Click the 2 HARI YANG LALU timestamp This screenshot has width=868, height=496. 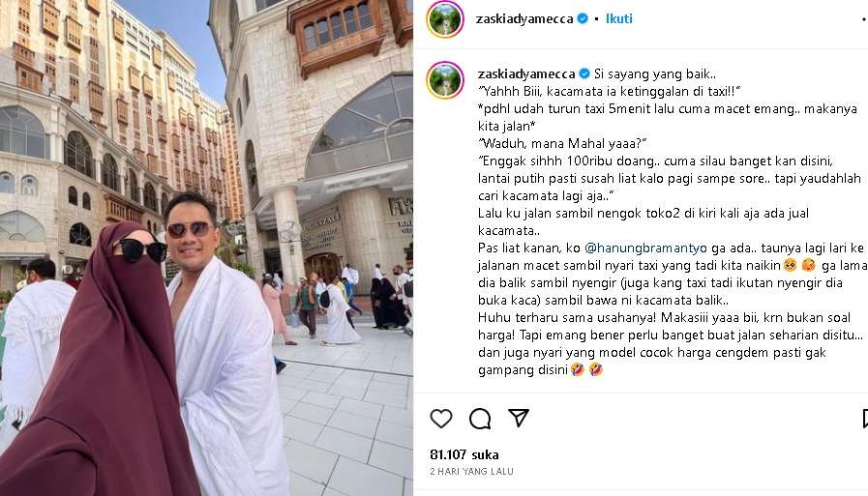coord(471,471)
